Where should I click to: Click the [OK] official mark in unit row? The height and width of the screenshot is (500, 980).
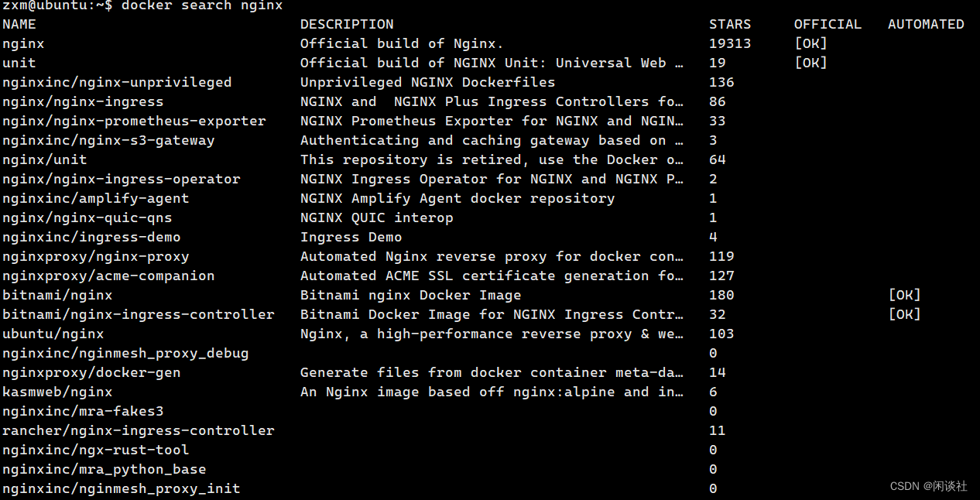click(x=810, y=63)
